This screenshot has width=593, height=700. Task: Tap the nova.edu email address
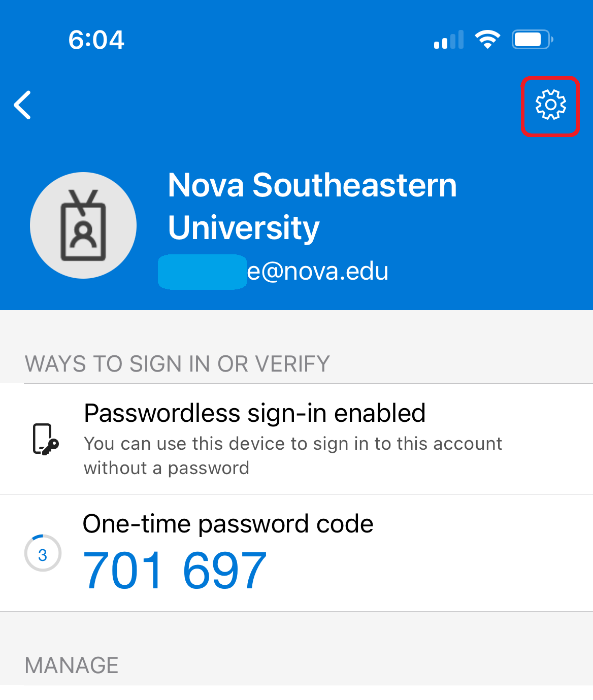318,271
